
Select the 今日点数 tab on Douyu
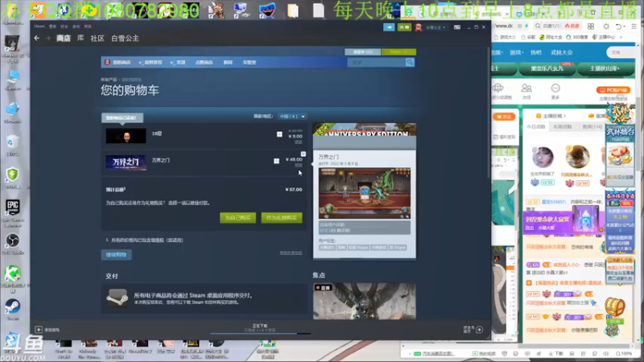point(535,127)
